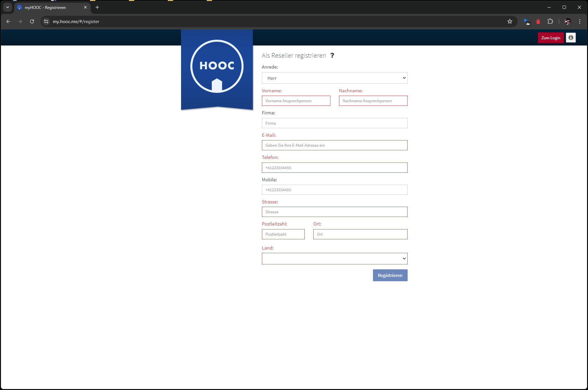Click the site information icon in the address bar
588x390 pixels.
point(46,21)
